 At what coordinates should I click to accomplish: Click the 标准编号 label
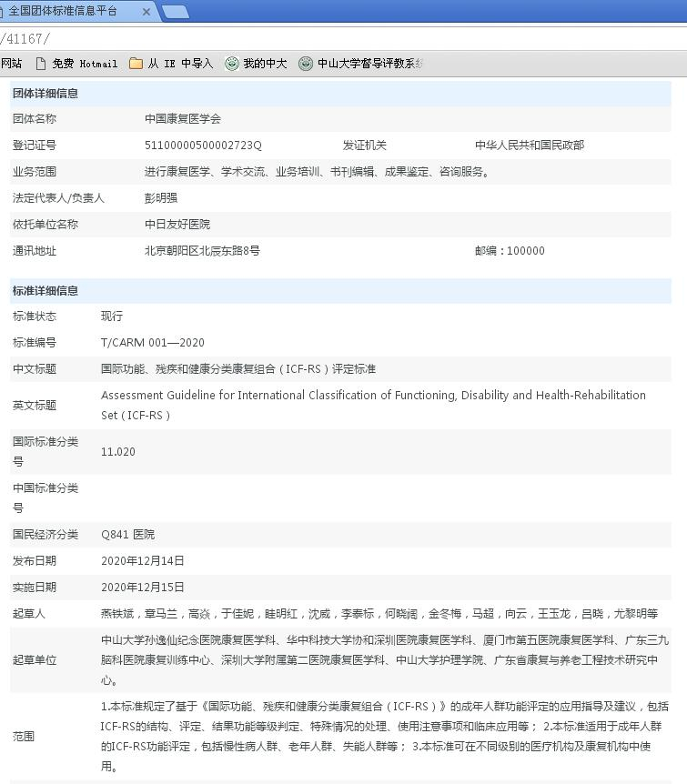34,343
